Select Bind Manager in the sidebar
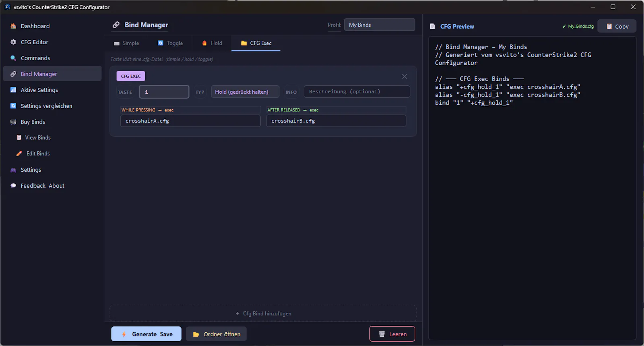644x346 pixels. click(52, 74)
